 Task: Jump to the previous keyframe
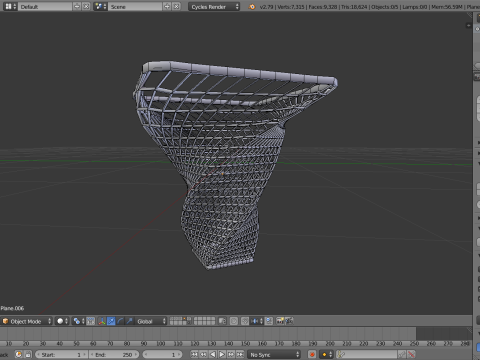[204, 354]
